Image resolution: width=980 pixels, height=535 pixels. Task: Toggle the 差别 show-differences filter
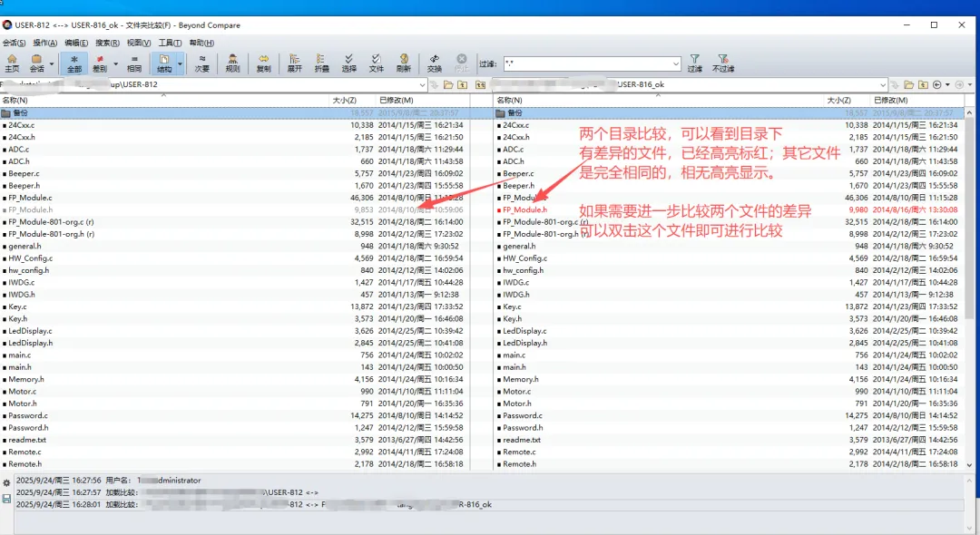click(x=100, y=63)
